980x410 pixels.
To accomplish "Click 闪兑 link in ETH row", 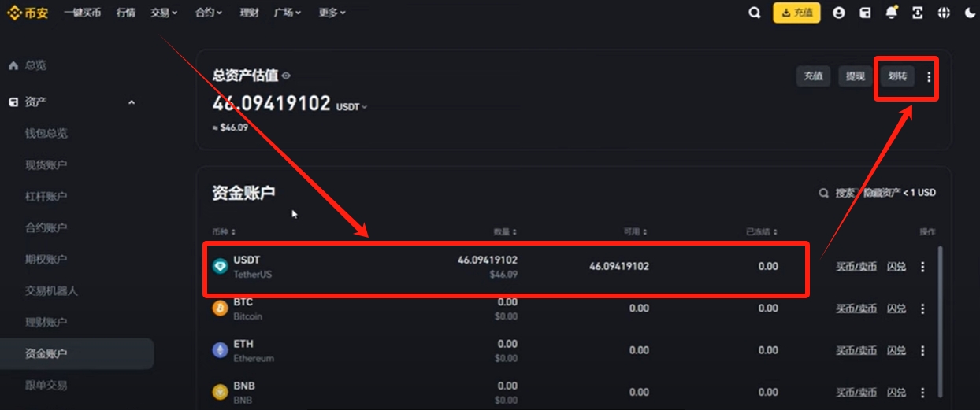I will [896, 350].
